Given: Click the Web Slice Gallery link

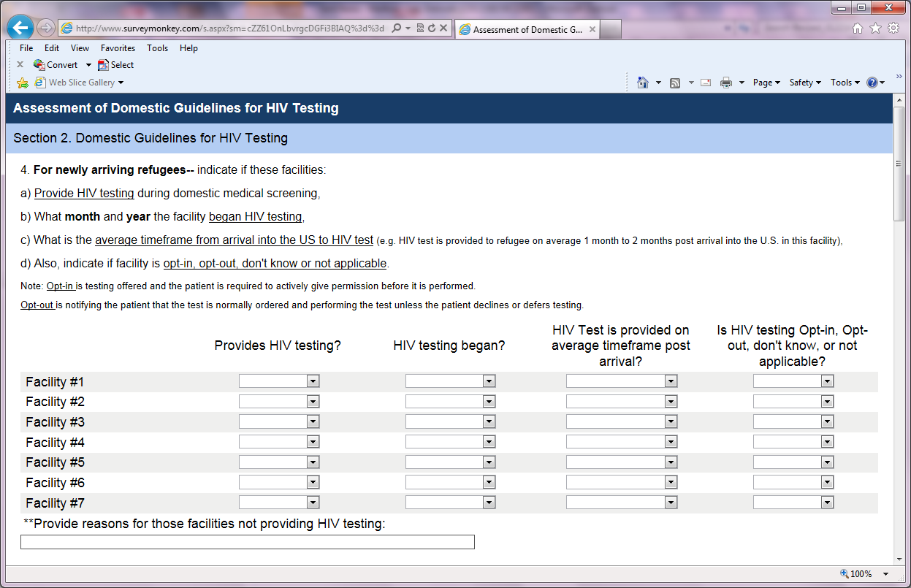Looking at the screenshot, I should pyautogui.click(x=81, y=83).
